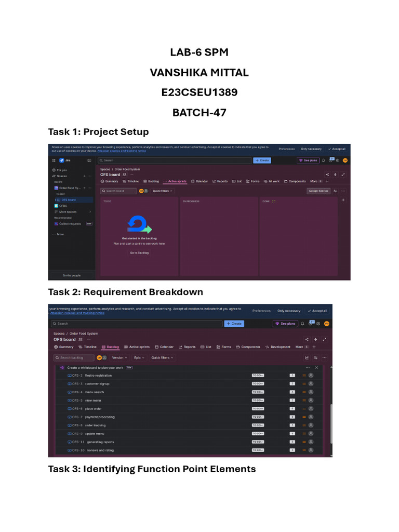
Task: Click Accept all cookies in Task 1 screenshot
Action: pyautogui.click(x=337, y=149)
